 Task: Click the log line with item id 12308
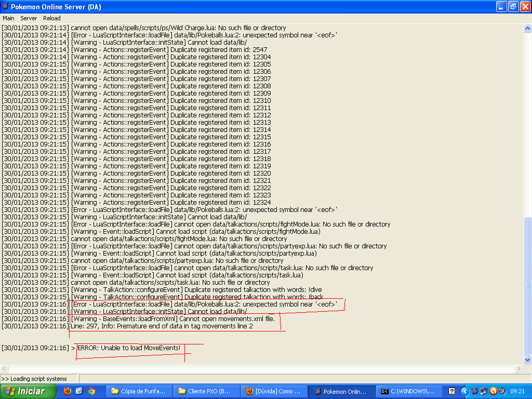[x=137, y=86]
